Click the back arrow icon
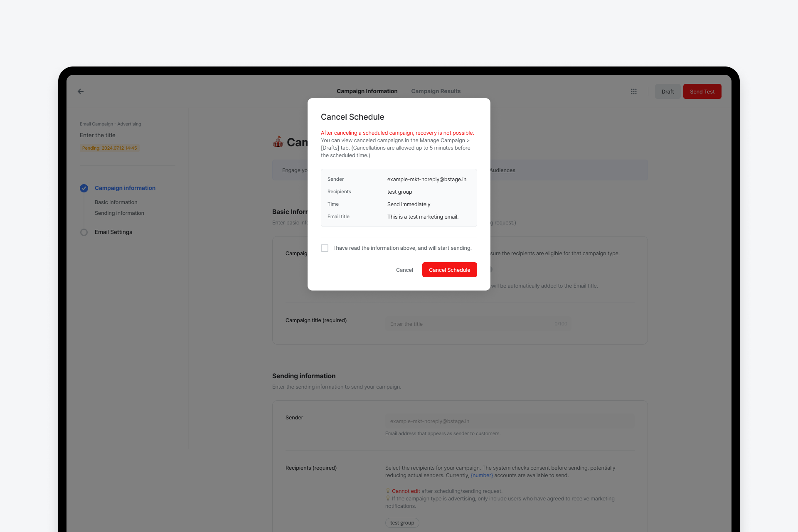Image resolution: width=798 pixels, height=532 pixels. pyautogui.click(x=81, y=91)
